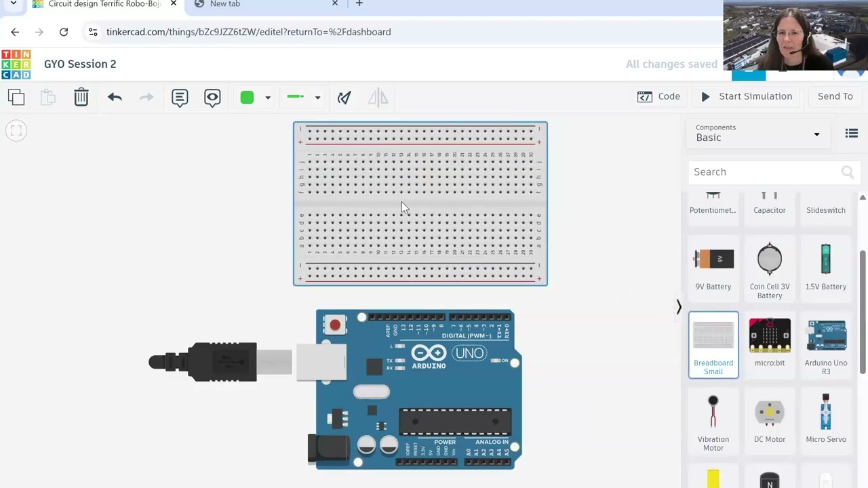Rotate the selected component
The width and height of the screenshot is (868, 488).
pyautogui.click(x=344, y=97)
